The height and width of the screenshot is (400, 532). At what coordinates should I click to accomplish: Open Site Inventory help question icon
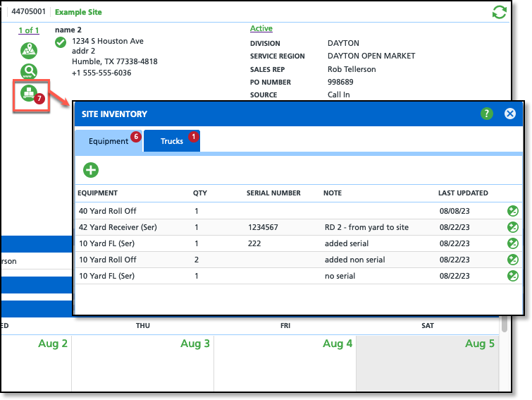486,114
